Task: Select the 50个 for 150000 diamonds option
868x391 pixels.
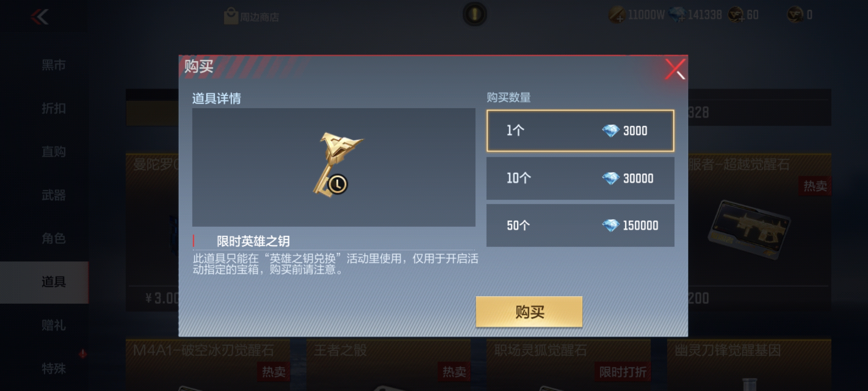Action: (580, 225)
